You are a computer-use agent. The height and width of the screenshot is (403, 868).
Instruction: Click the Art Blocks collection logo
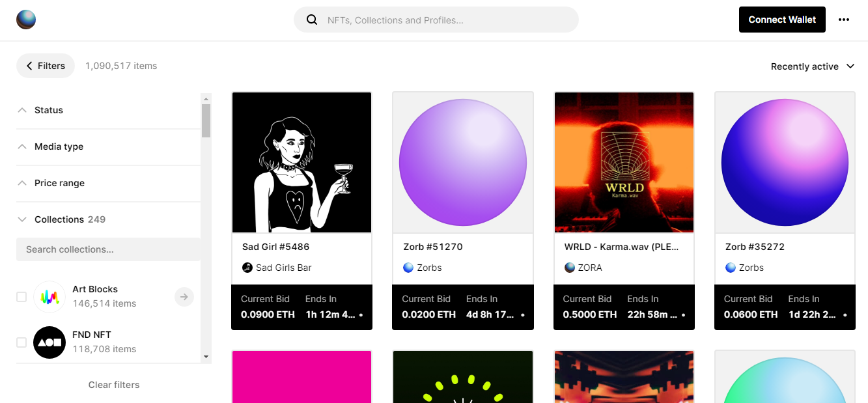pos(49,297)
